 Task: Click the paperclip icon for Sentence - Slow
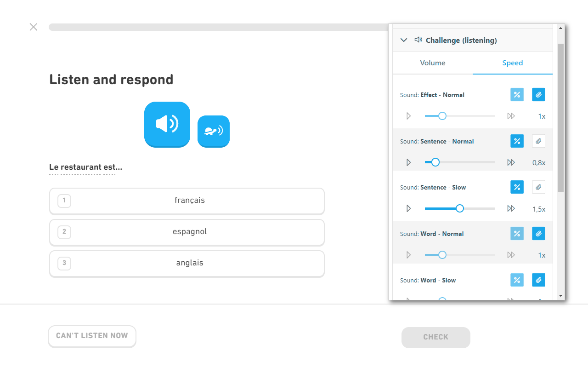coord(538,187)
